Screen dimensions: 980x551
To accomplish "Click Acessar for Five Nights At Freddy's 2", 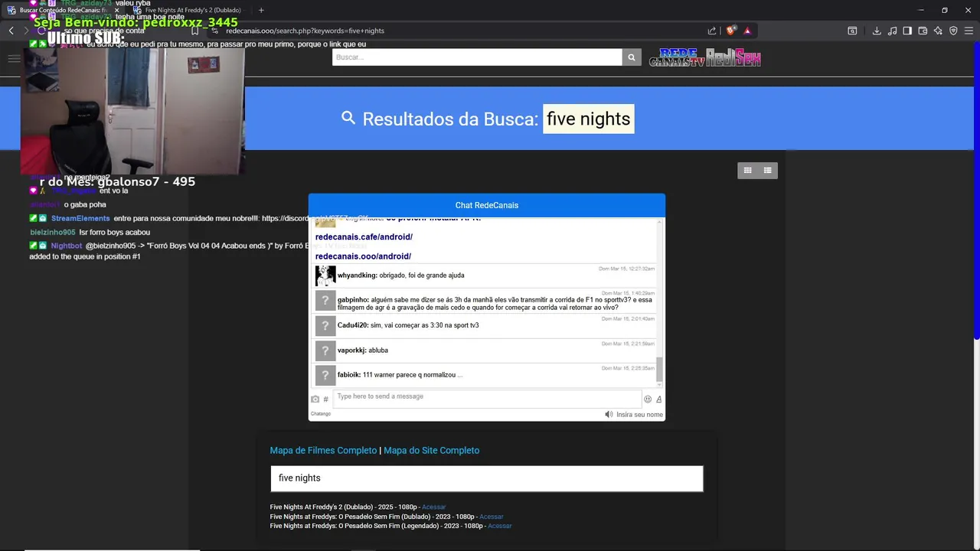I will (x=433, y=507).
